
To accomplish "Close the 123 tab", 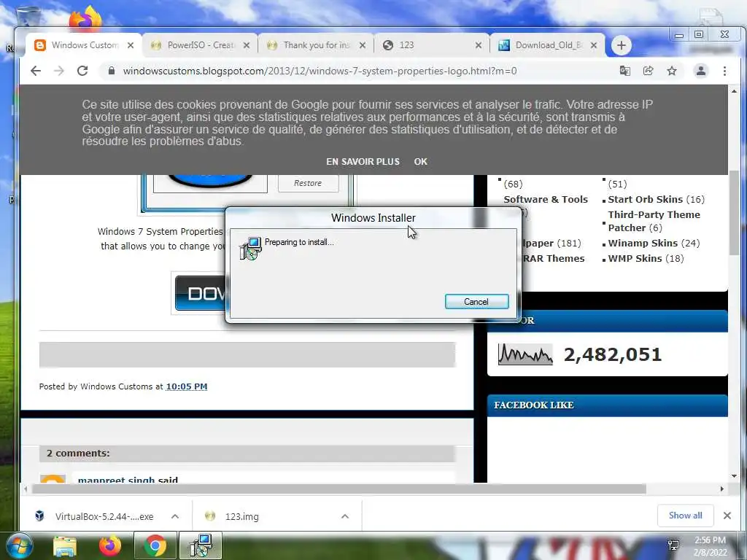I will (479, 45).
